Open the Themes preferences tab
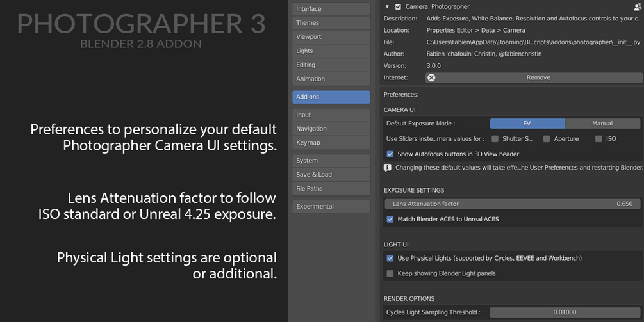644x322 pixels. (331, 23)
